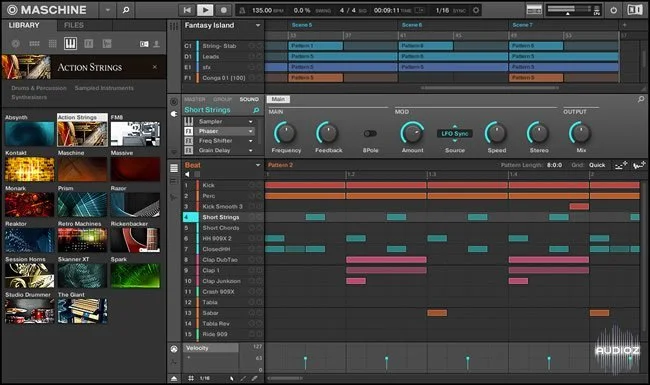
Task: Switch to the LIBRARY tab
Action: tap(24, 25)
